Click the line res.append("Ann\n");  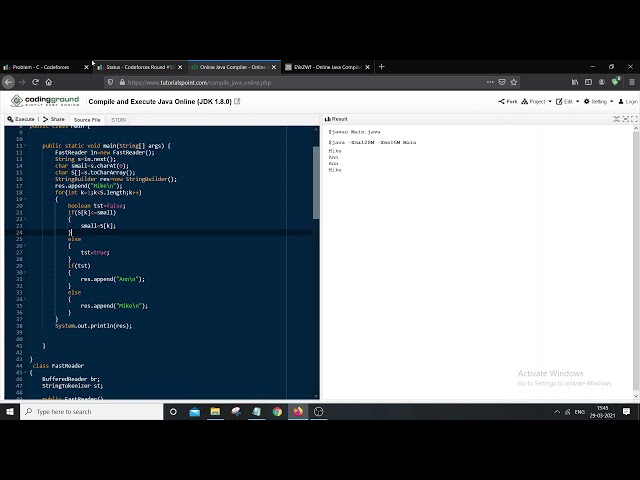[x=113, y=279]
